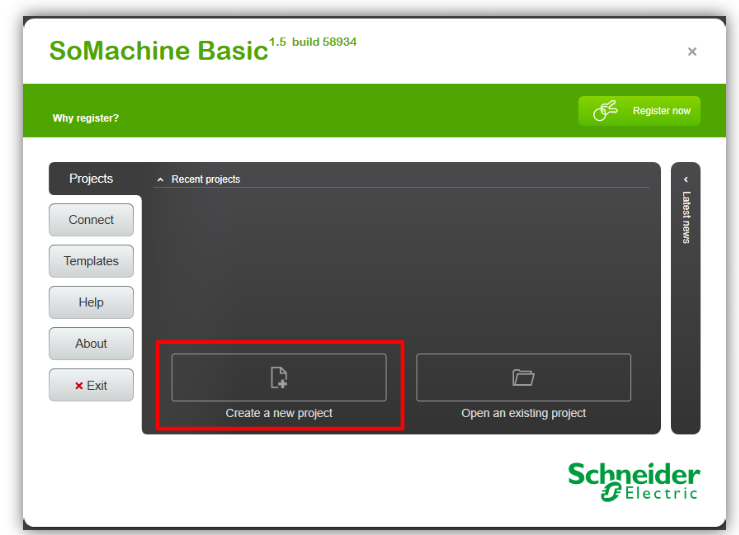
Task: Close the SoMachine Basic start window
Action: pyautogui.click(x=692, y=51)
